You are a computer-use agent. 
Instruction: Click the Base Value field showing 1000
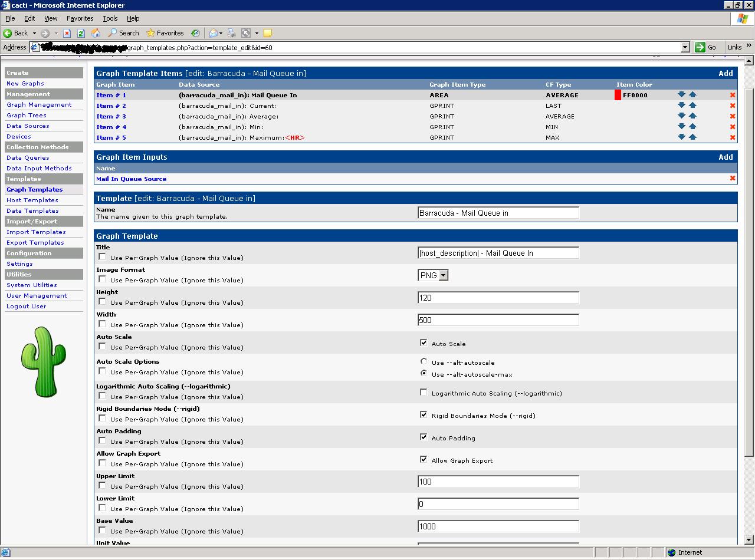click(x=498, y=526)
